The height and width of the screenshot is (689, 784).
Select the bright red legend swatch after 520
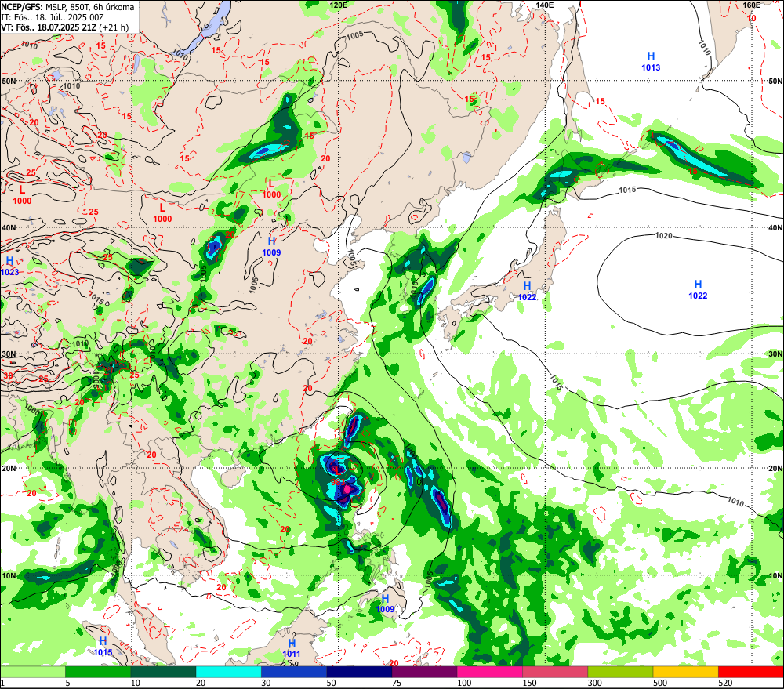coord(751,672)
